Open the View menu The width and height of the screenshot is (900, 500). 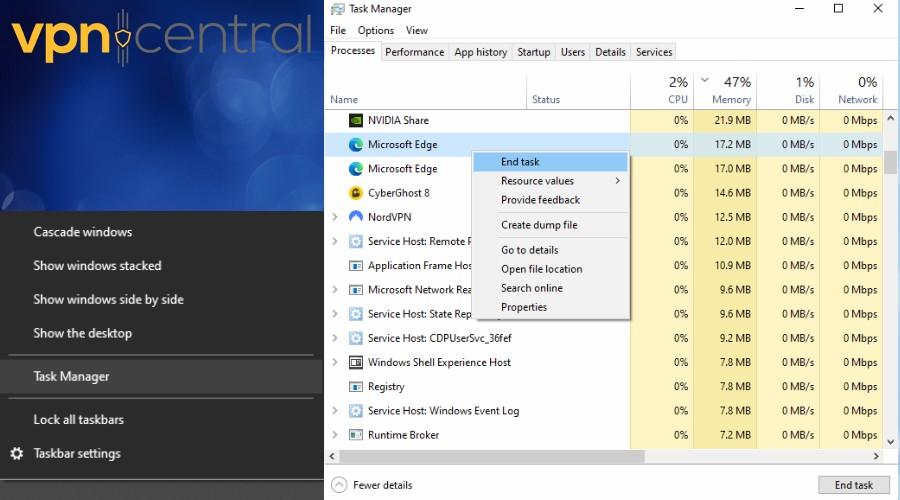click(417, 30)
